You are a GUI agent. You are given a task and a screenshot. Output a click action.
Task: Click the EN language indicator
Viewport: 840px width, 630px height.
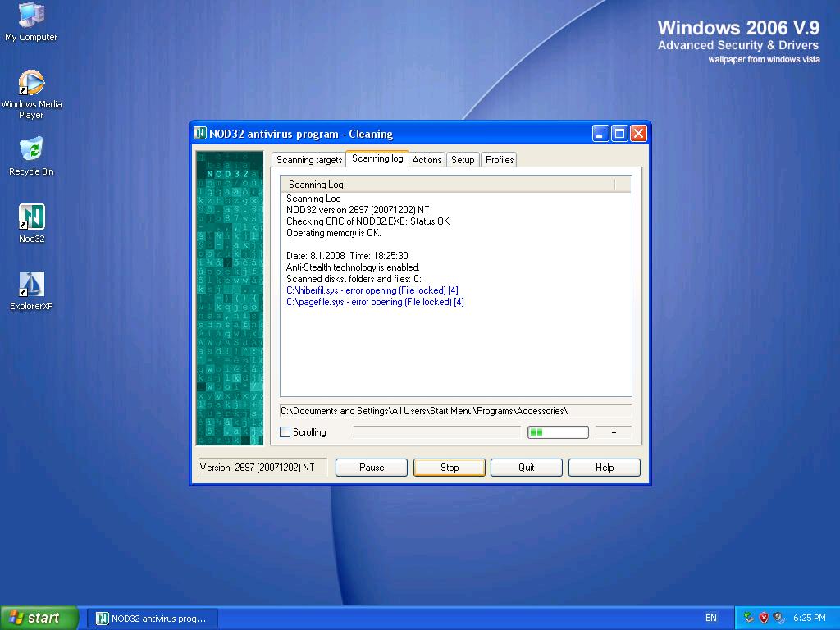coord(711,618)
